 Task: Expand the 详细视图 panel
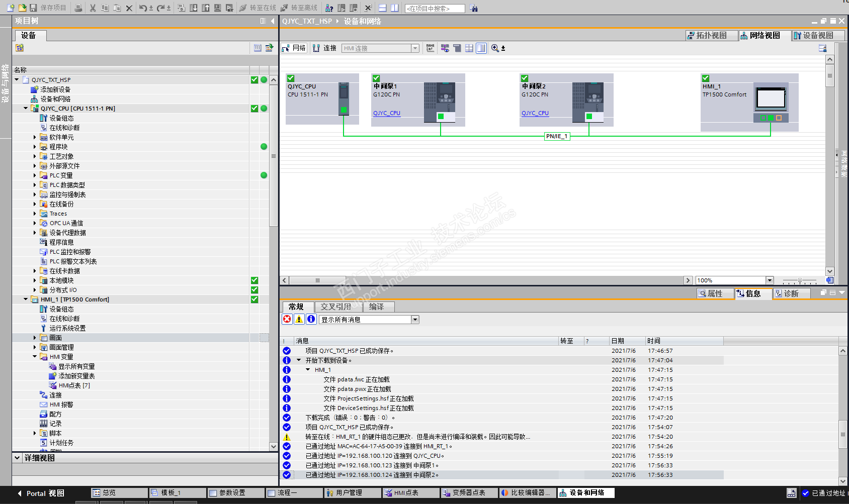[x=17, y=458]
